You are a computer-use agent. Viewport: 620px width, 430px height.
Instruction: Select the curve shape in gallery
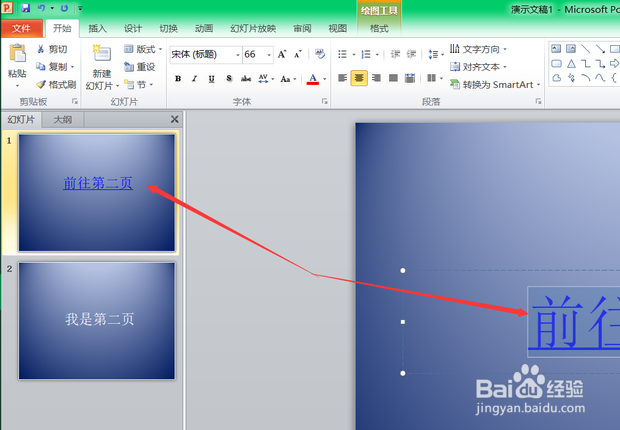(x=600, y=78)
